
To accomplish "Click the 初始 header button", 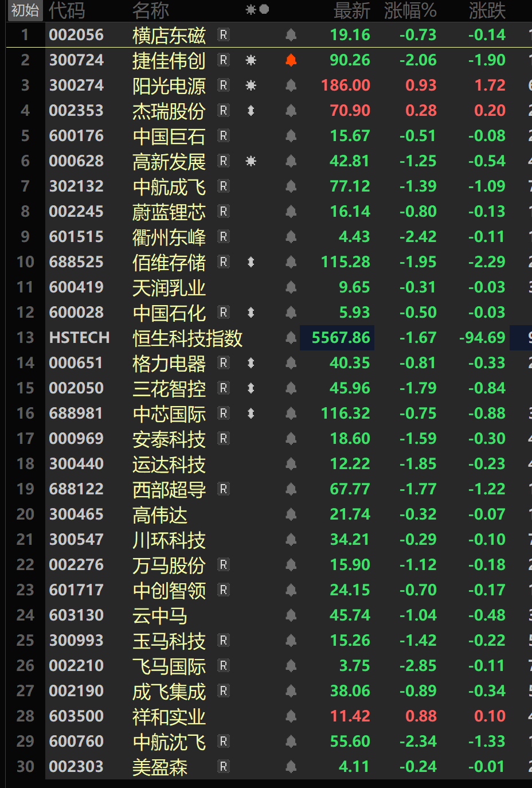I will click(25, 10).
